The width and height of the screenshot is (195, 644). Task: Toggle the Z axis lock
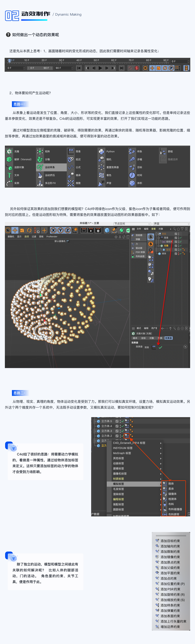coord(67,230)
